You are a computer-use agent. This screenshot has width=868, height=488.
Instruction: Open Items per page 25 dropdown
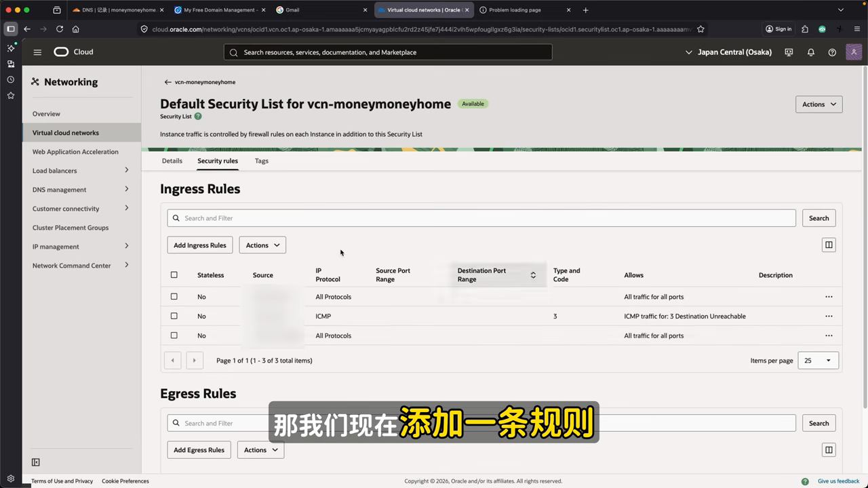tap(818, 361)
